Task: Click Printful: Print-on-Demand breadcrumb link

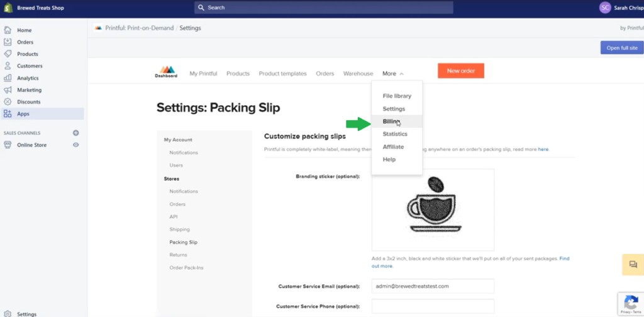Action: 139,28
